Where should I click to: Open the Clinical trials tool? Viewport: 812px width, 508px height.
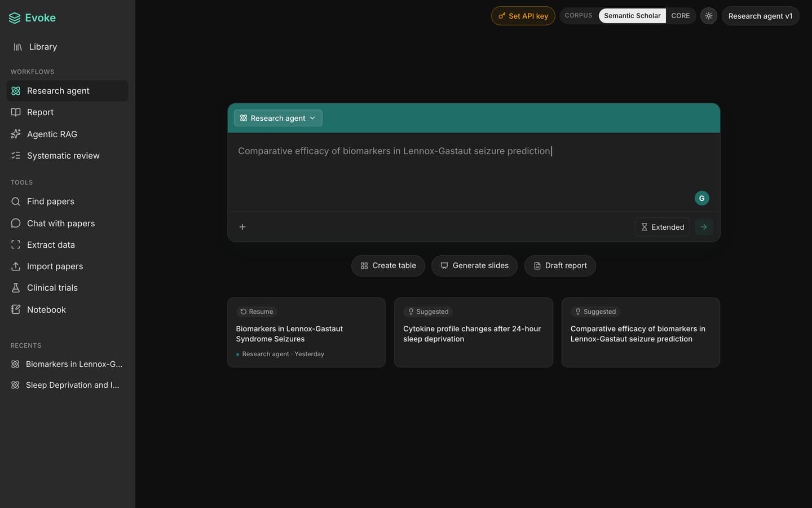pyautogui.click(x=68, y=288)
